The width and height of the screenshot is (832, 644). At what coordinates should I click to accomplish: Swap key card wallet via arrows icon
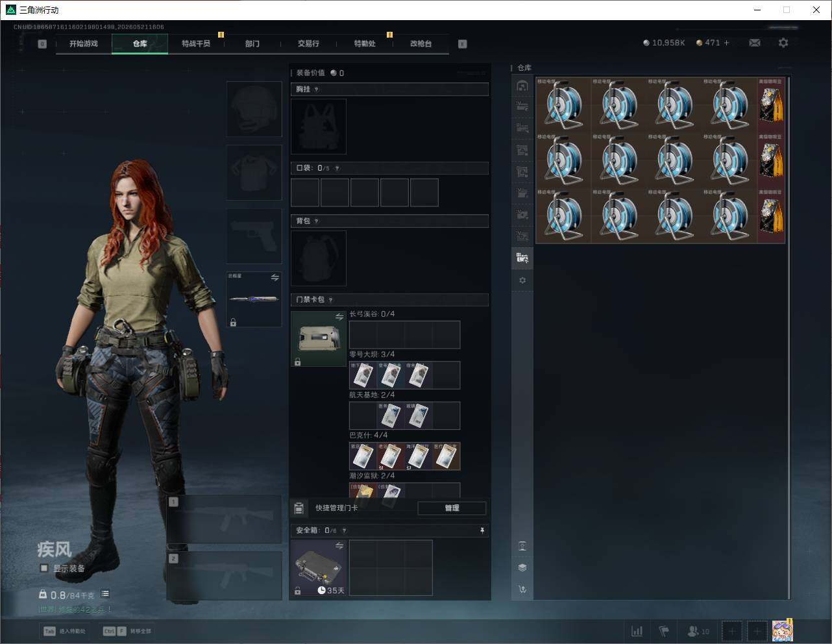tap(339, 317)
